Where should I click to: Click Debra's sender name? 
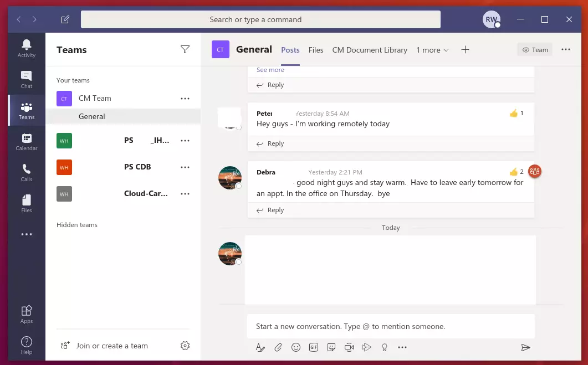[x=266, y=172]
